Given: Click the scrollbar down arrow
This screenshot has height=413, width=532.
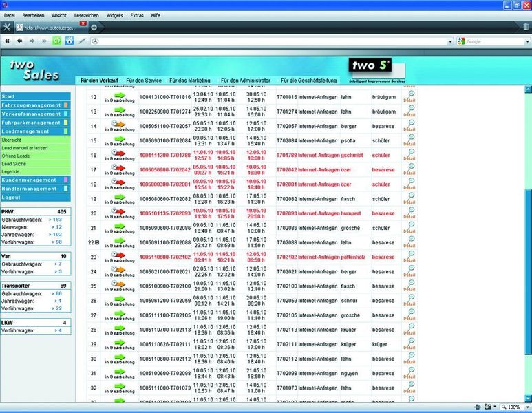Looking at the screenshot, I should [x=528, y=399].
